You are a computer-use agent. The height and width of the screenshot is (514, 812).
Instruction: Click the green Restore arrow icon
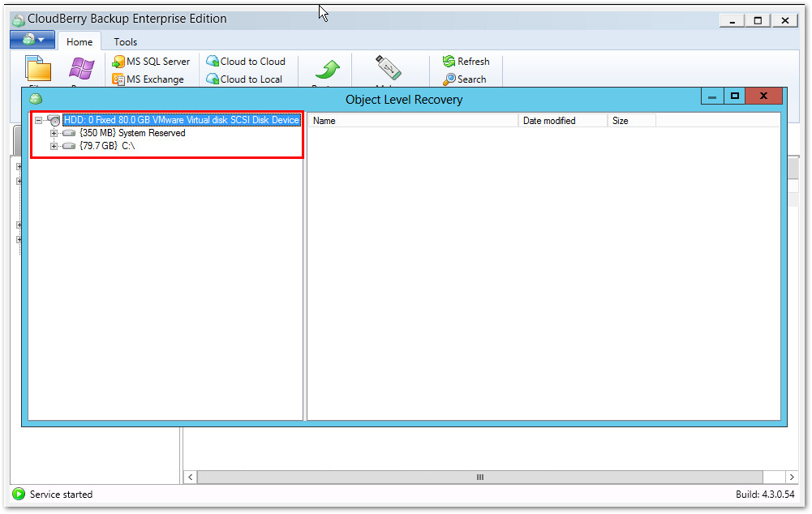(x=327, y=70)
